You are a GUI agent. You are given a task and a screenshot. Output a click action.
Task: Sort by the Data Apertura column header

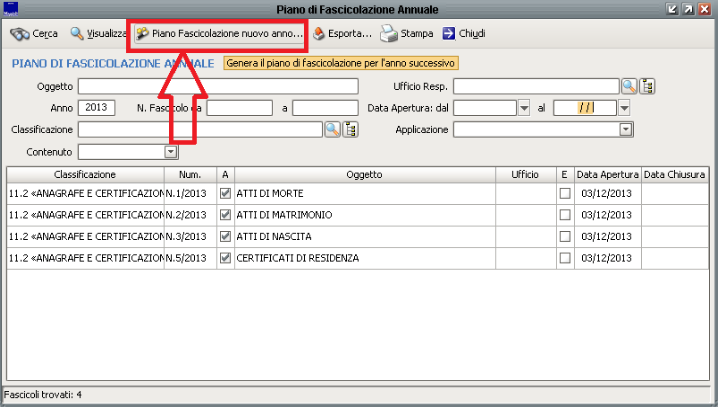(607, 174)
